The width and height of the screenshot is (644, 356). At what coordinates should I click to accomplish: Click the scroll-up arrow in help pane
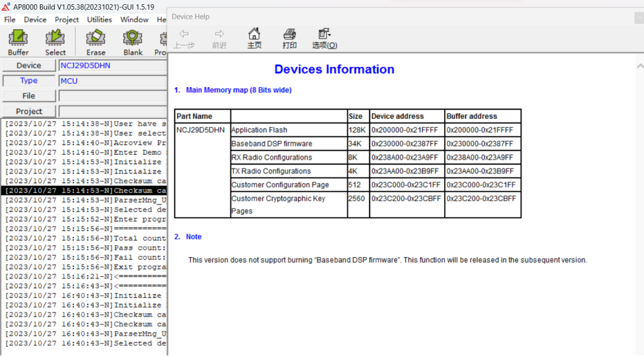pos(640,66)
